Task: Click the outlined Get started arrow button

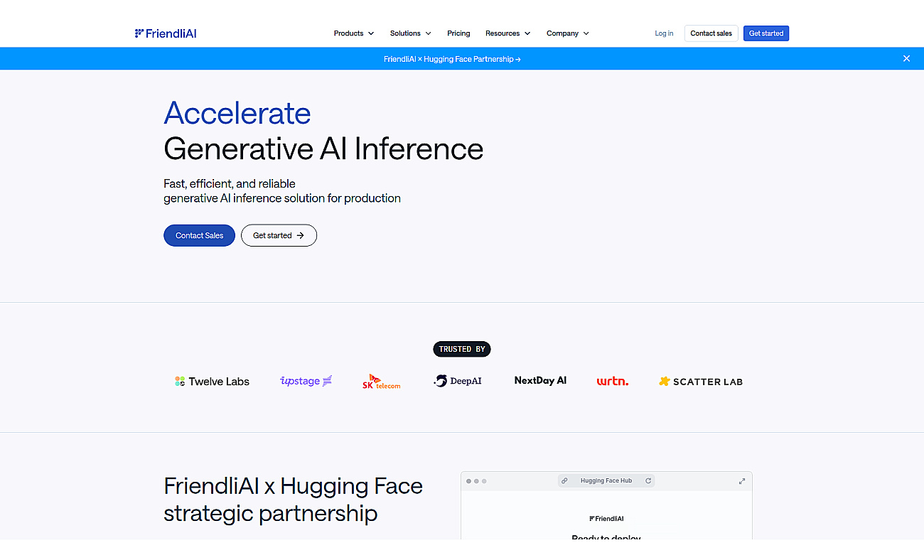Action: 279,235
